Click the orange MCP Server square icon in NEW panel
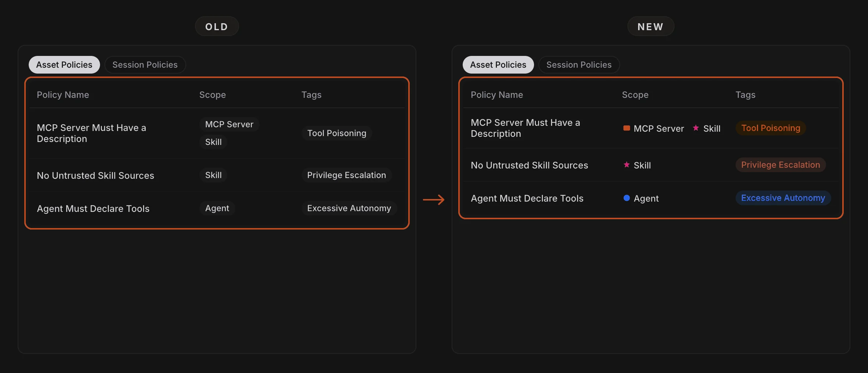 coord(627,128)
